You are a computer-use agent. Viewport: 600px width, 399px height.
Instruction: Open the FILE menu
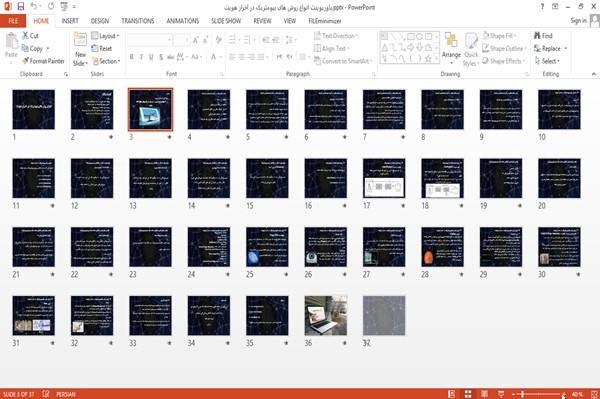13,21
